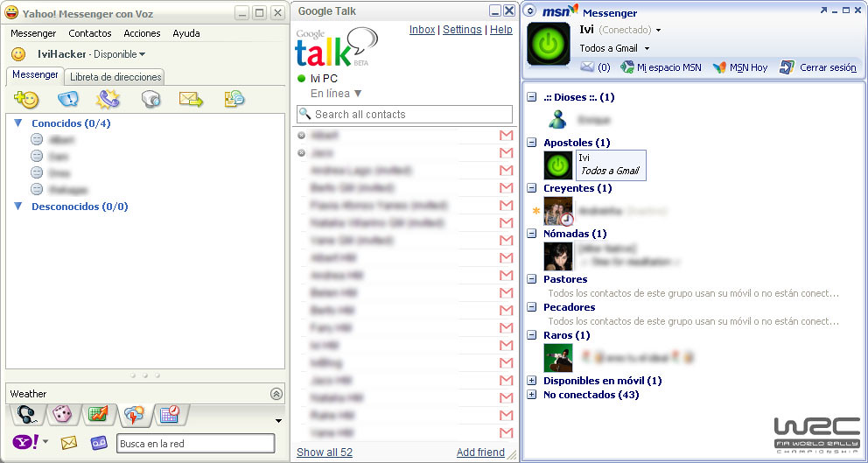Click the Cerrar sesión icon in MSN
The width and height of the screenshot is (868, 463).
click(x=787, y=67)
